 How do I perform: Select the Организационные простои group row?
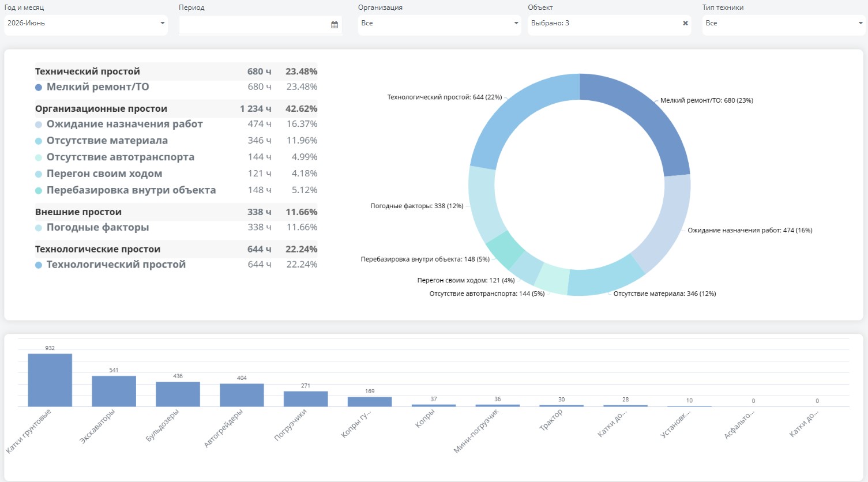click(x=176, y=108)
